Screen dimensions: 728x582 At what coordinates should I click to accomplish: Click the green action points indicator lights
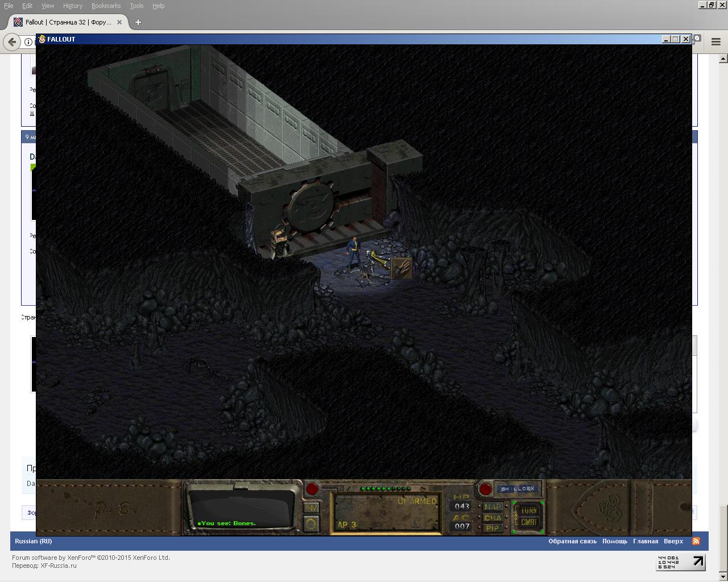coord(386,489)
